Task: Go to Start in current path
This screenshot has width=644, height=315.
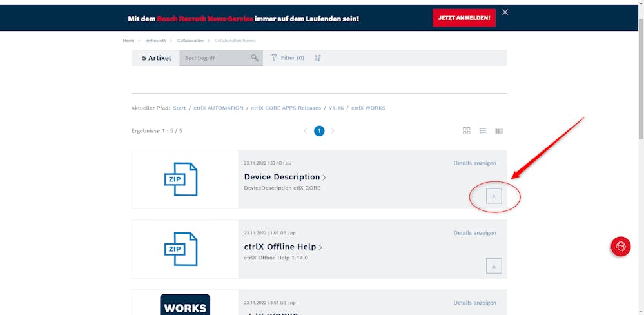Action: 179,108
